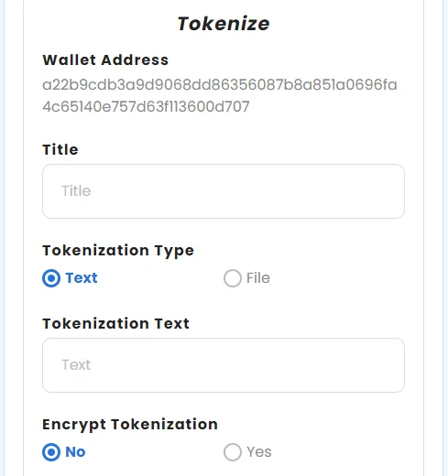The width and height of the screenshot is (448, 476).
Task: Click the Tokenization Type label
Action: coord(118,251)
